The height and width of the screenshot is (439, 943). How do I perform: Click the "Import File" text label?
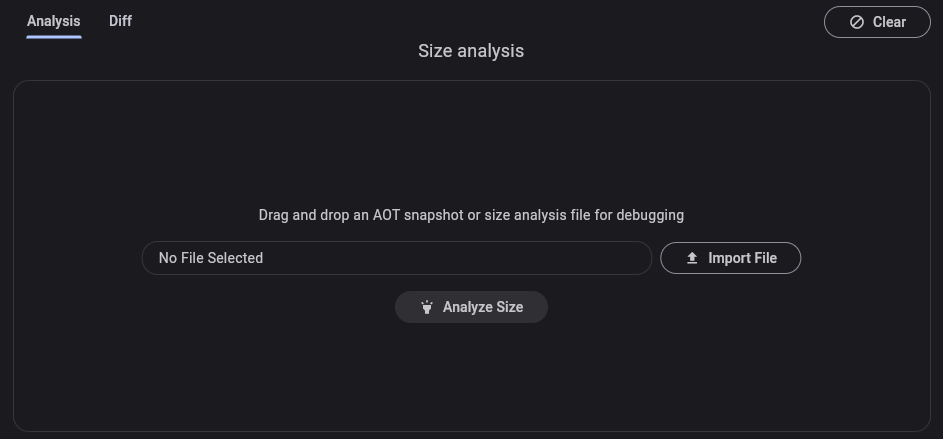point(742,258)
